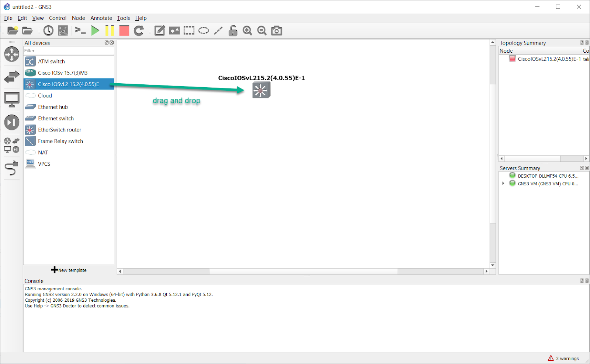Select EtherSwitch router device
This screenshot has height=364, width=590.
(69, 130)
